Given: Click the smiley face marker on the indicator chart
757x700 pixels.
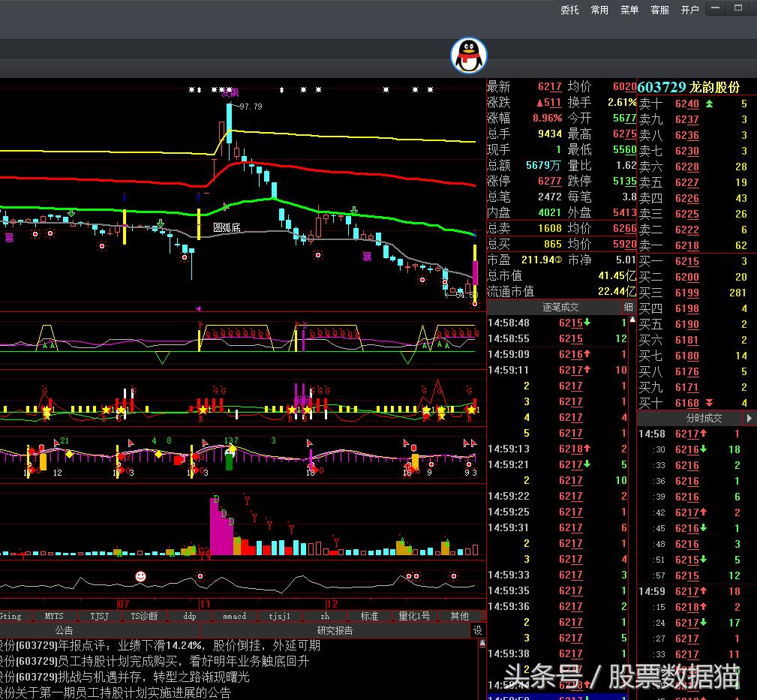Looking at the screenshot, I should point(140,576).
